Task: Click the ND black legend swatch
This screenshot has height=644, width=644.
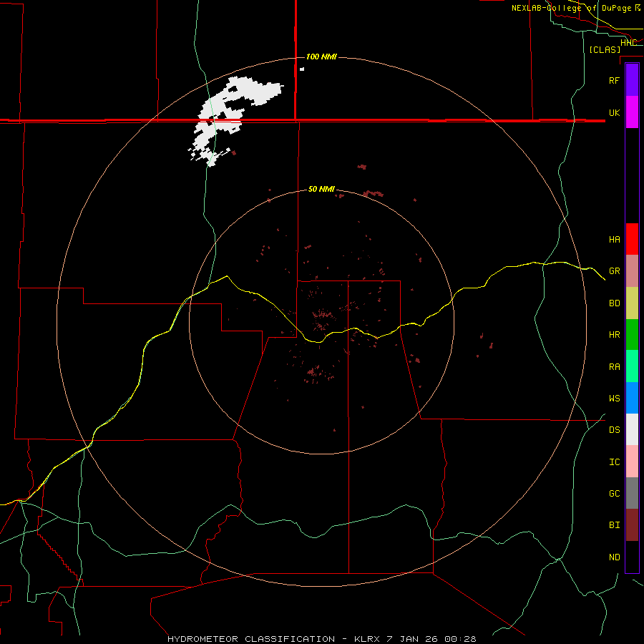Action: tap(632, 557)
